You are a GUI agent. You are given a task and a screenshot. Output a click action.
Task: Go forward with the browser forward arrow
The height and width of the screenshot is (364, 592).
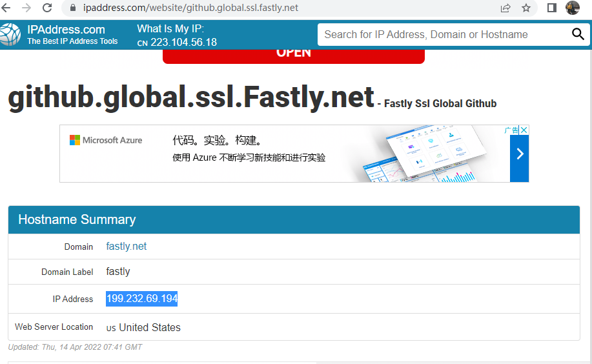(x=26, y=8)
